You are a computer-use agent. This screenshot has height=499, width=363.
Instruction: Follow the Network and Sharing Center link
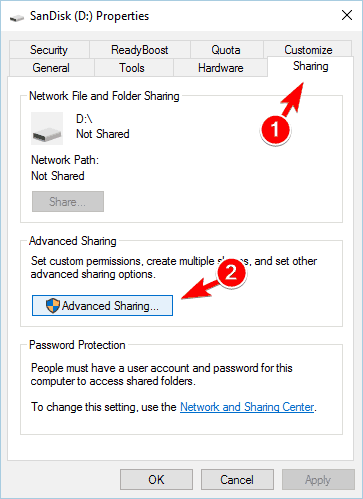[247, 407]
